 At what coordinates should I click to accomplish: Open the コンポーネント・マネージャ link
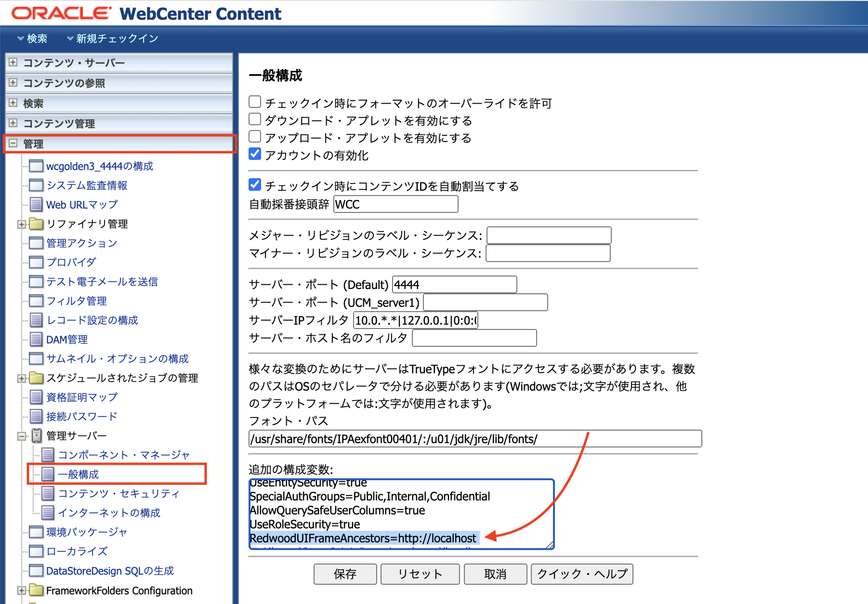(124, 455)
